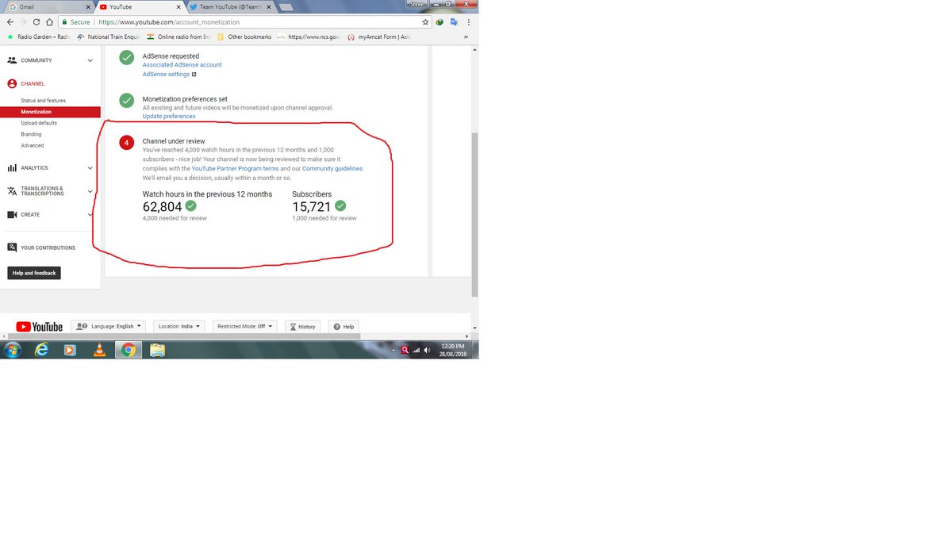Click the Help and feedback button
This screenshot has width=952, height=560.
pos(34,273)
